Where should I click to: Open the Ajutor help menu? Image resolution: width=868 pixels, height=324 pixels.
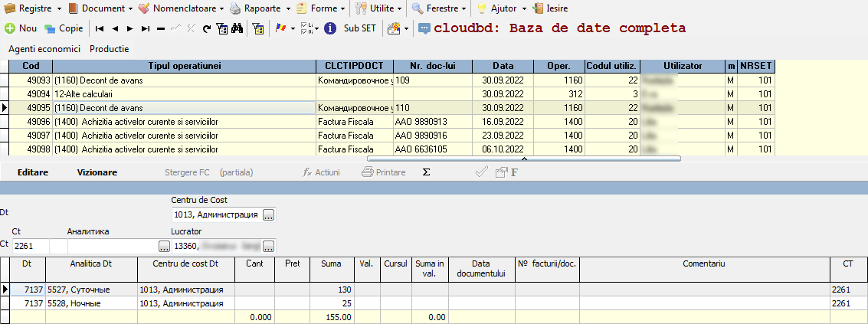[502, 8]
